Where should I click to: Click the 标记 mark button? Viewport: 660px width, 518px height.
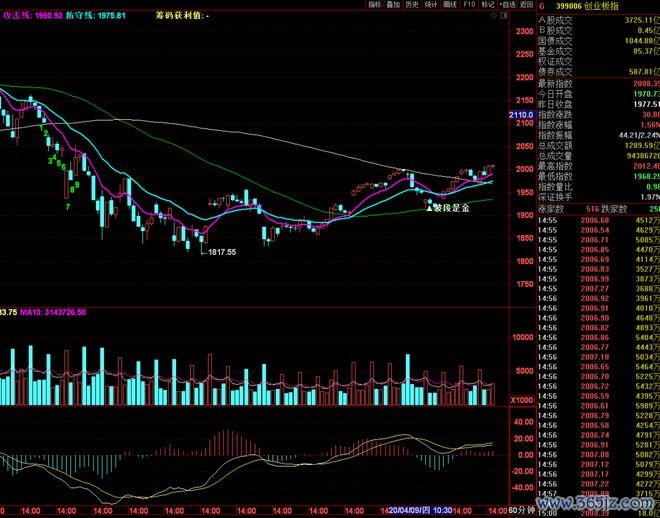pos(487,5)
